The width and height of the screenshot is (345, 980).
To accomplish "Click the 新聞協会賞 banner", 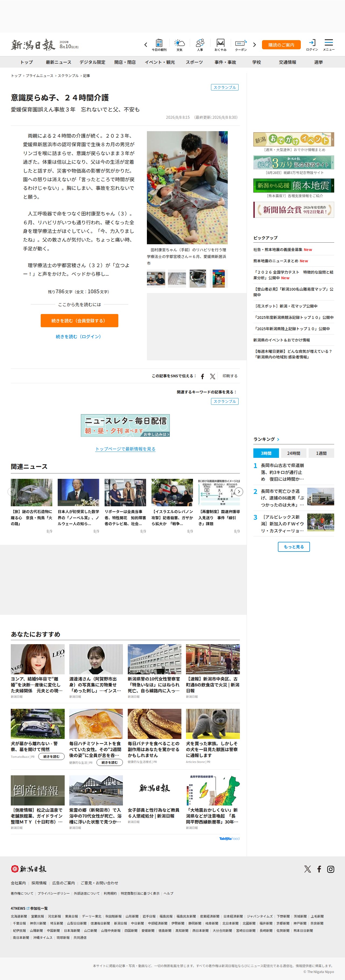I will (294, 210).
